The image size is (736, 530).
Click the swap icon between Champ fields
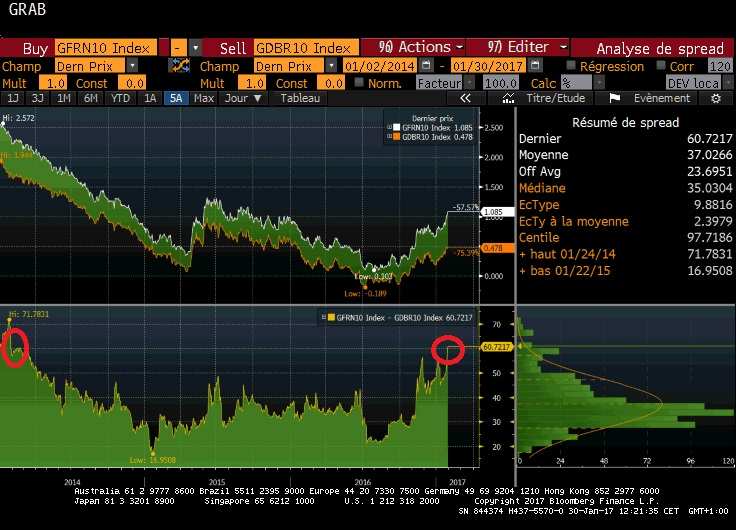click(x=180, y=65)
